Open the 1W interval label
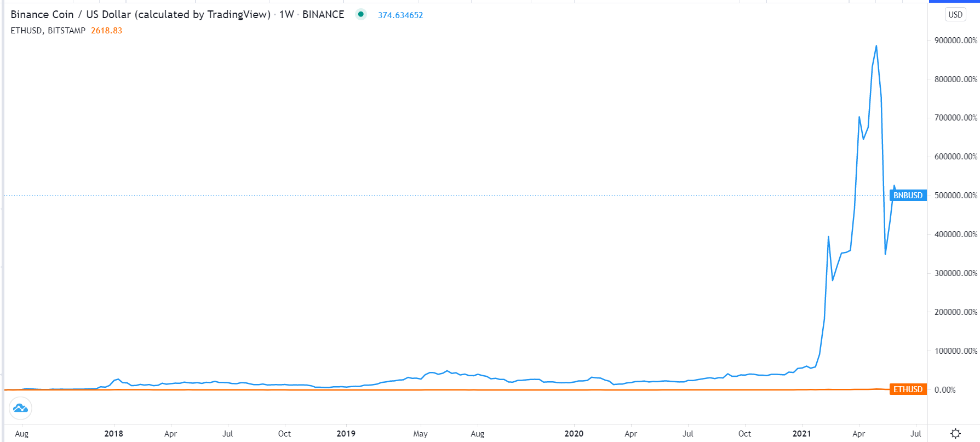This screenshot has width=980, height=442. [x=286, y=14]
